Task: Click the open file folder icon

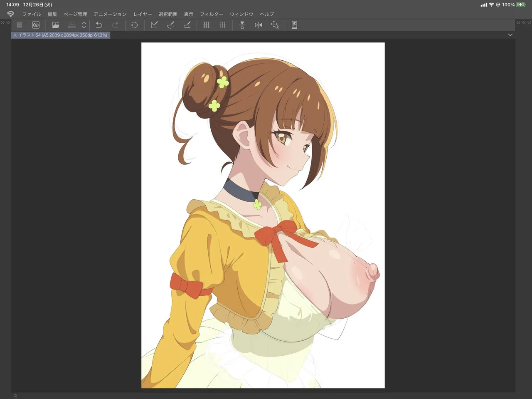Action: point(55,25)
